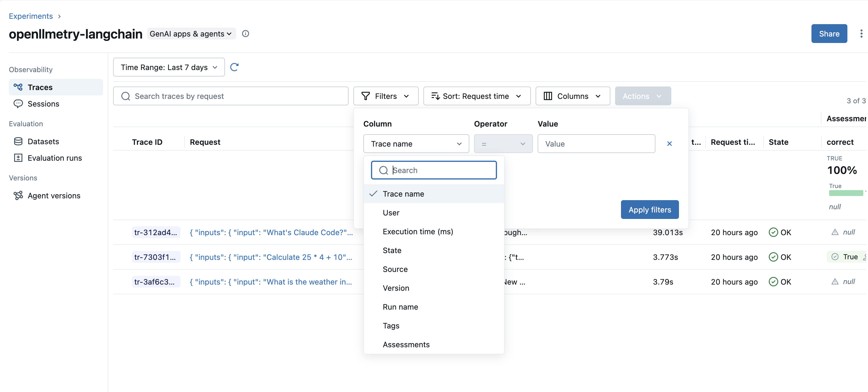Click the info icon beside GenAI apps & agents
The image size is (868, 392).
pos(246,33)
